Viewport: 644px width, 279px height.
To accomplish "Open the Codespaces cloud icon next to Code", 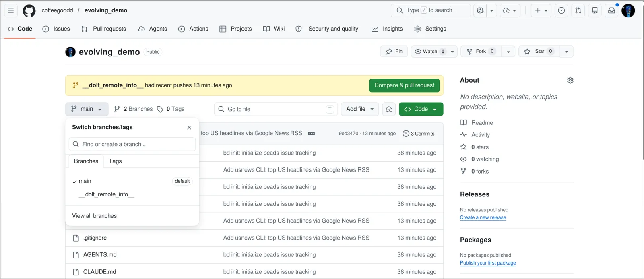I will coord(389,109).
